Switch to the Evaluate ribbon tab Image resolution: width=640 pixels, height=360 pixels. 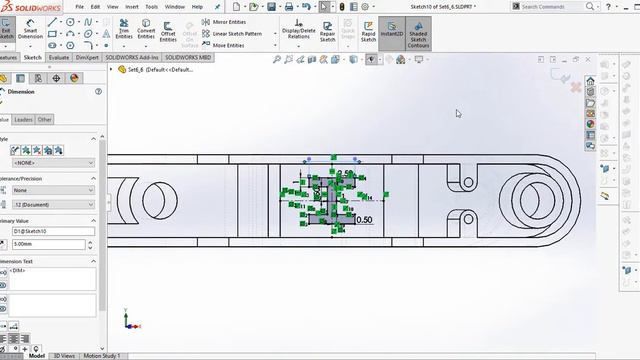click(x=59, y=58)
